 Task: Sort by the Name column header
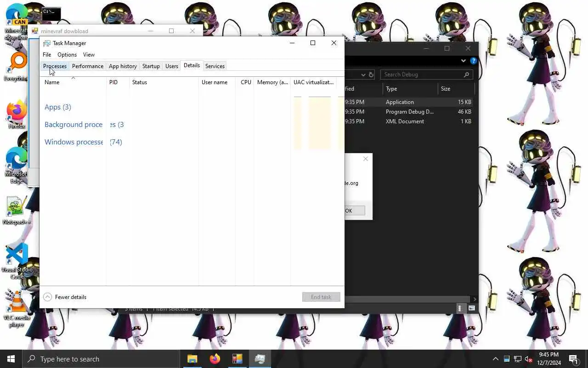[73, 82]
